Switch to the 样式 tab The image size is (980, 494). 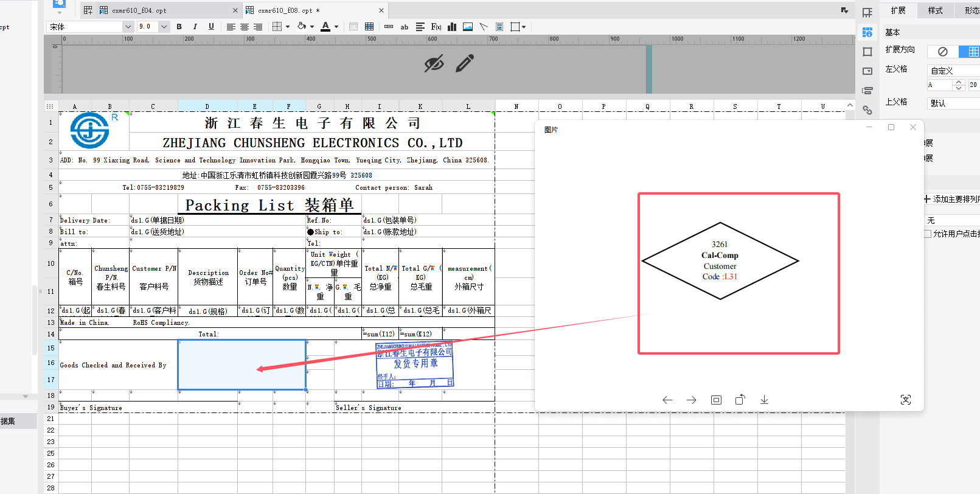click(x=935, y=10)
